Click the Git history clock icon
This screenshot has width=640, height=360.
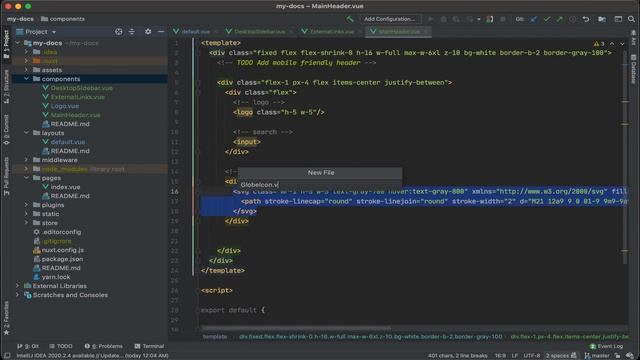(573, 19)
